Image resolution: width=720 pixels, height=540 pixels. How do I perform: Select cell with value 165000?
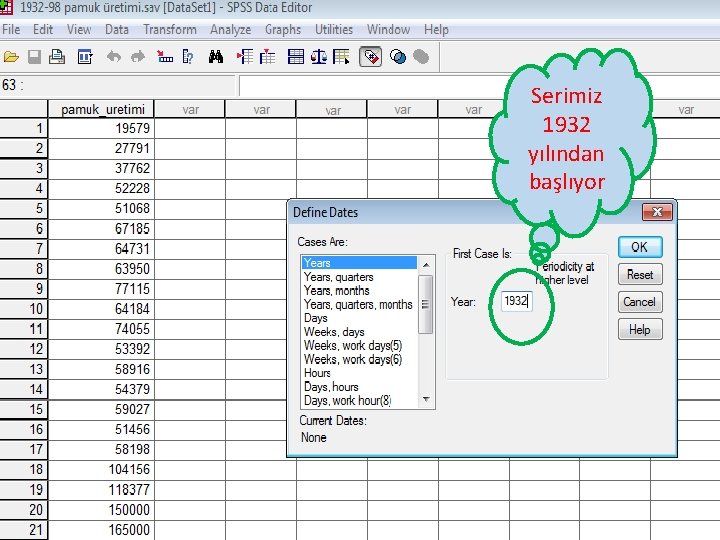[x=101, y=530]
